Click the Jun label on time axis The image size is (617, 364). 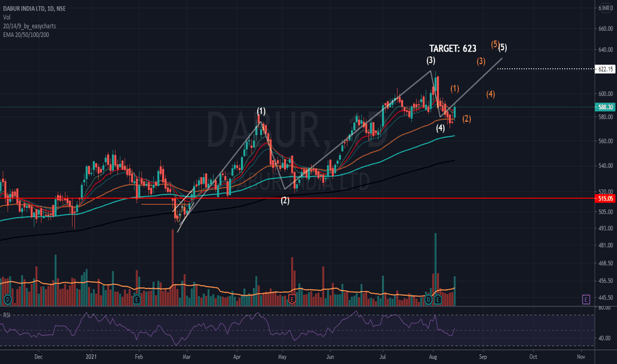click(x=330, y=357)
